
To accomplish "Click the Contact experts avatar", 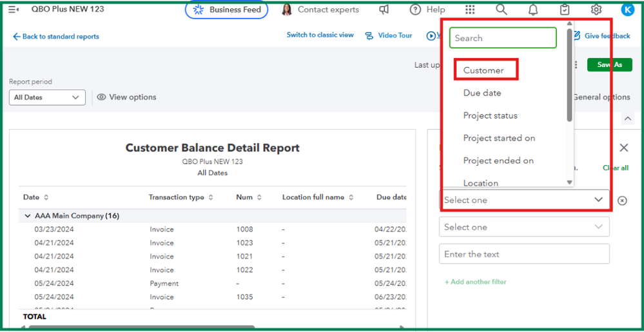I will [287, 10].
